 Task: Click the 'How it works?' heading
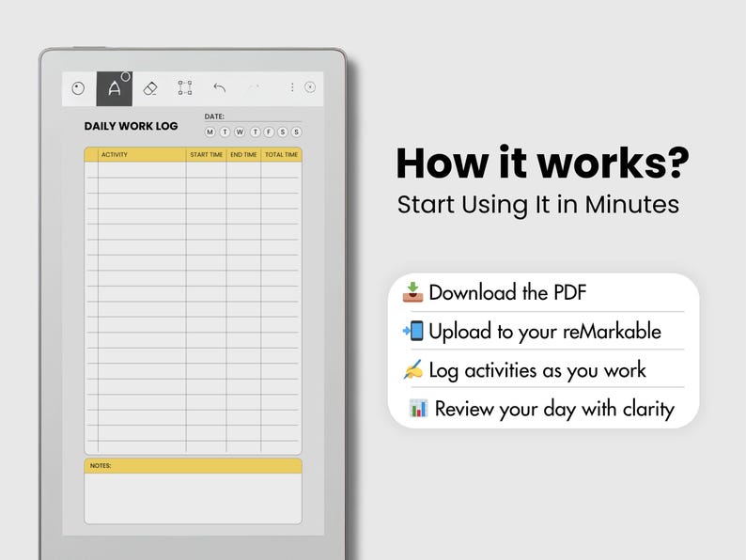tap(542, 163)
